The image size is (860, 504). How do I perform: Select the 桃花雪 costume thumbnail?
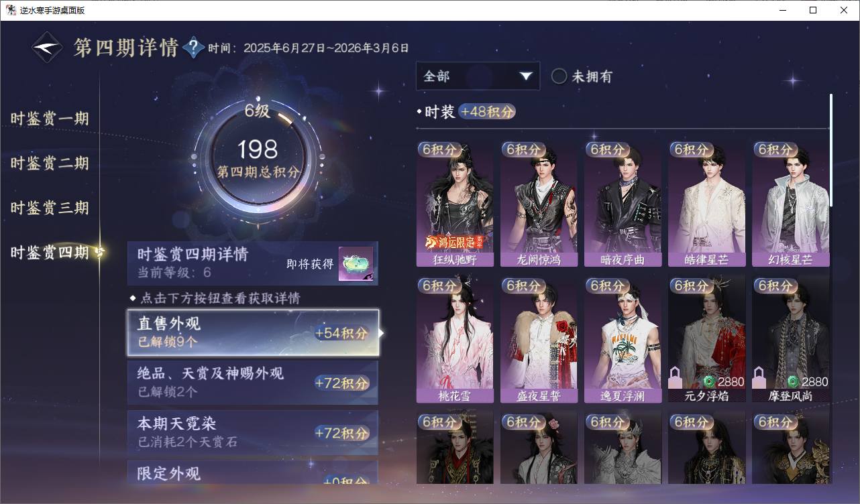455,338
